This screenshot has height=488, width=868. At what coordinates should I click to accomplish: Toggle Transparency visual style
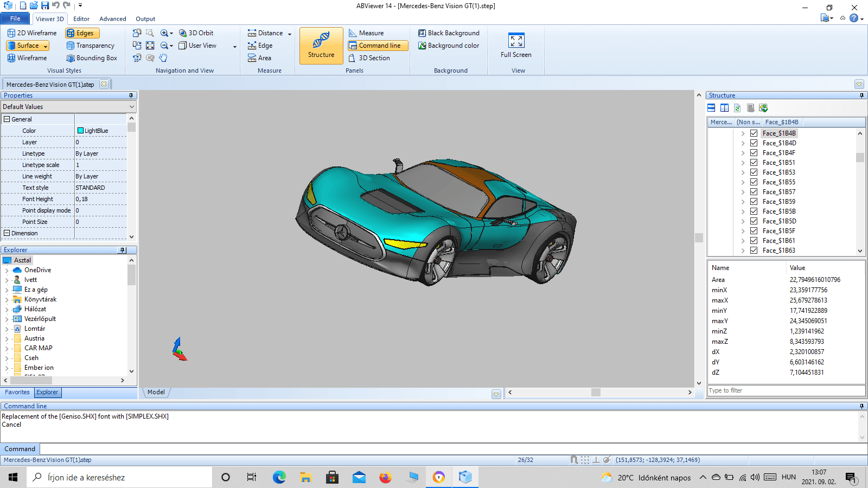click(x=91, y=46)
